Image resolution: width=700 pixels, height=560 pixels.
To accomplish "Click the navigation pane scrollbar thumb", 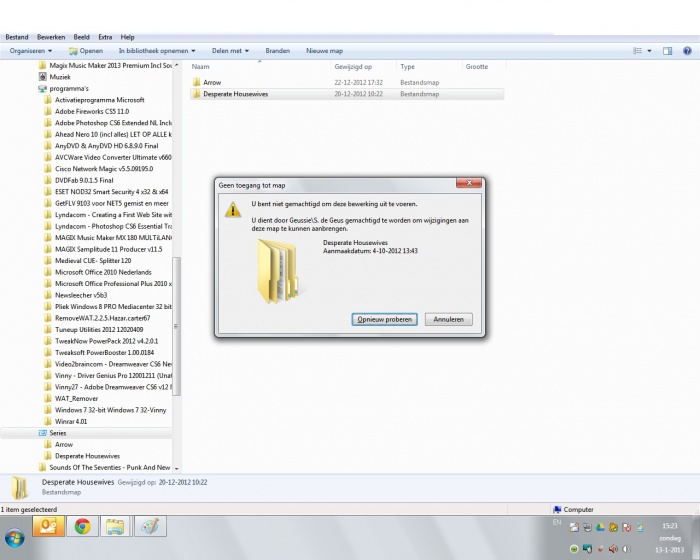I will (x=176, y=326).
